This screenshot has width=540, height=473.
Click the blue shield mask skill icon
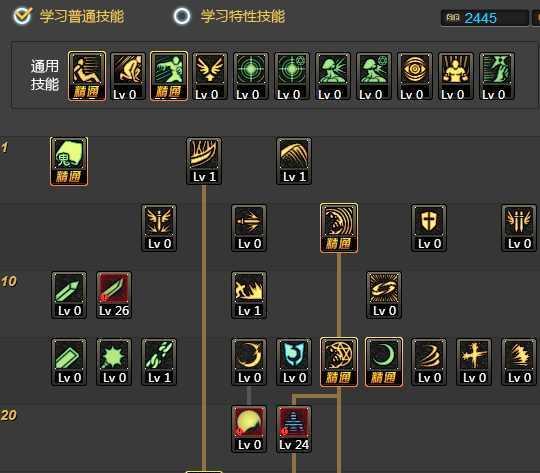coord(294,362)
